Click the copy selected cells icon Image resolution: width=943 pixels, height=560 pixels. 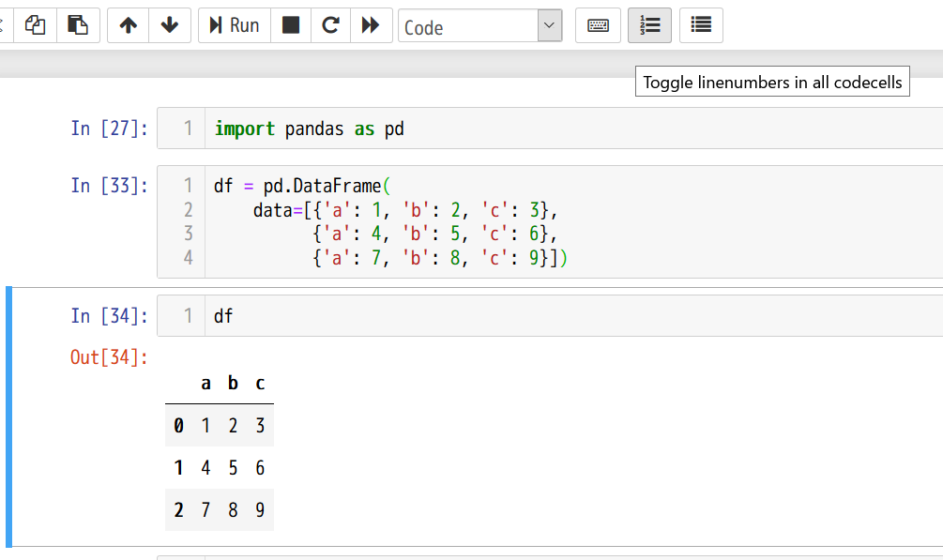point(35,25)
